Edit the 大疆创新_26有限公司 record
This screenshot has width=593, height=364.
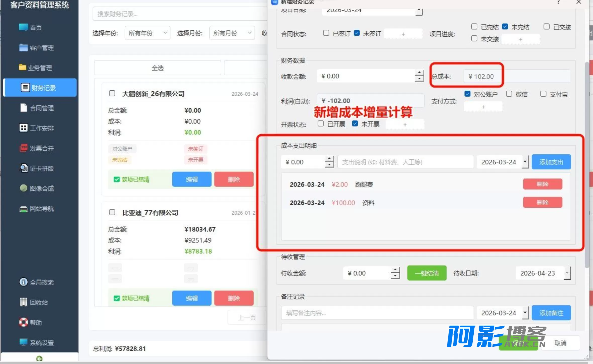(192, 179)
